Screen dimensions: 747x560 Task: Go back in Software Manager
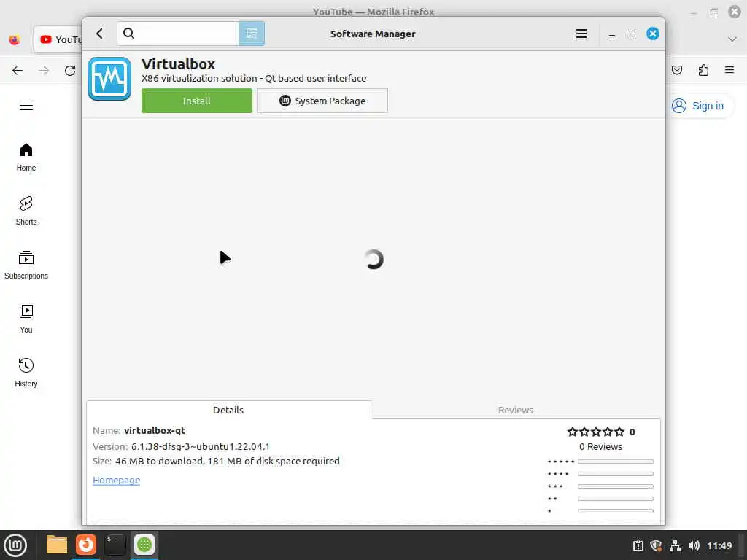point(99,34)
